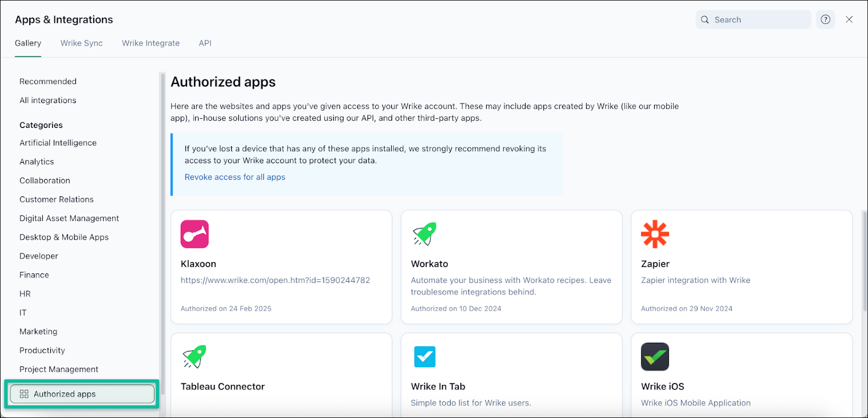Open Digital Asset Management category

coord(69,218)
